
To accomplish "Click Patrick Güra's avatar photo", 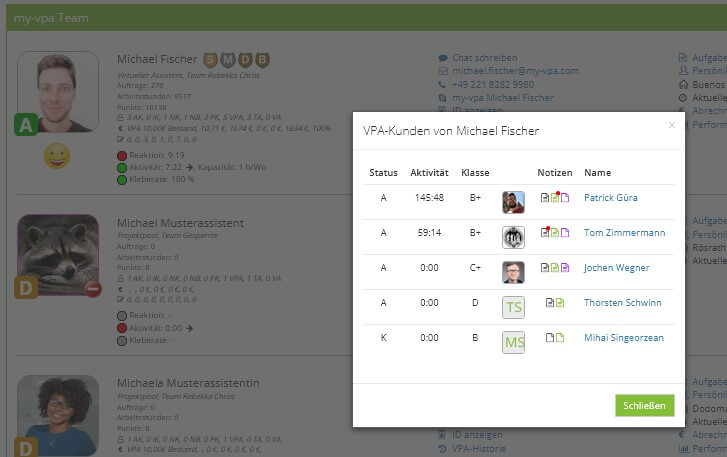I will point(513,202).
